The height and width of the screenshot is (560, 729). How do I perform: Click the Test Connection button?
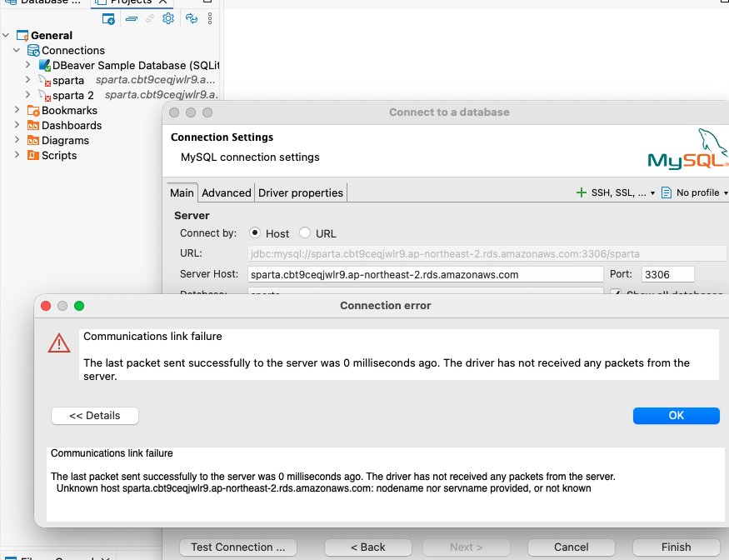coord(238,547)
